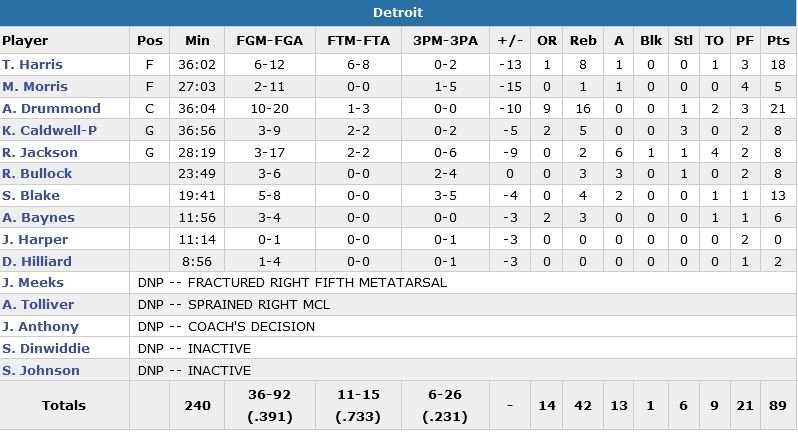Open J. Meeks player link
The image size is (798, 437).
(x=32, y=283)
